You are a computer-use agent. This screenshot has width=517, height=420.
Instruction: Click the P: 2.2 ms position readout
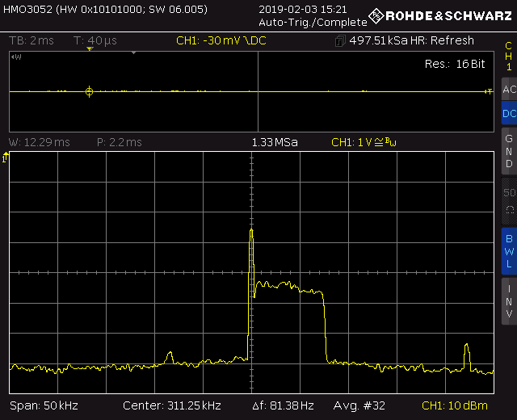(x=119, y=142)
